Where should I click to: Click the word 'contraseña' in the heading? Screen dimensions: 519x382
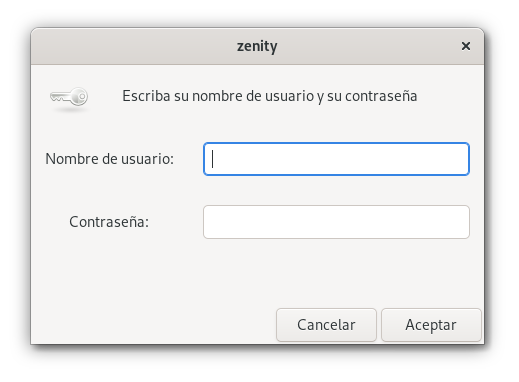[381, 96]
